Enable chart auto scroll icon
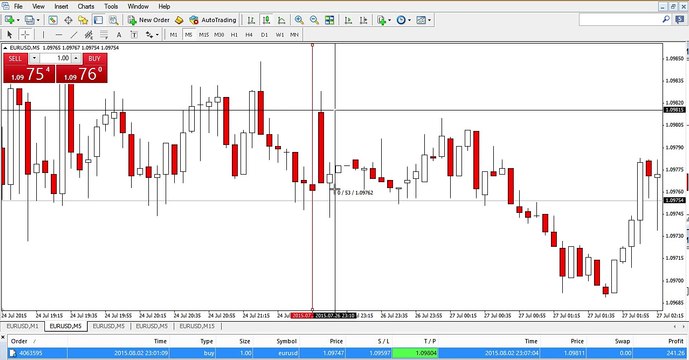 tap(348, 20)
